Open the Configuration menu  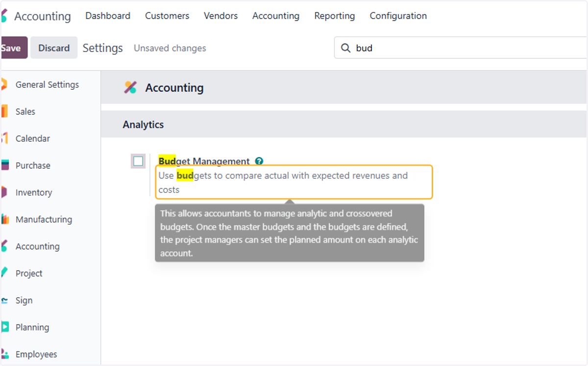(398, 16)
